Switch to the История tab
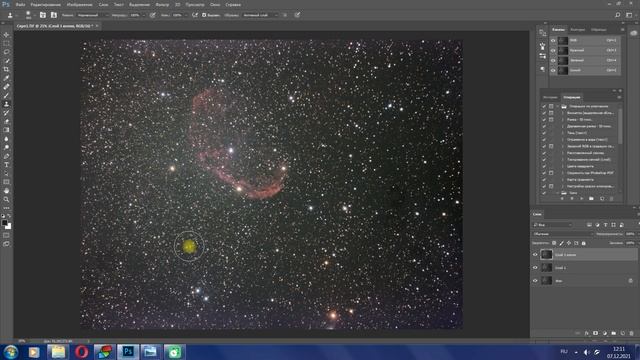 click(550, 97)
